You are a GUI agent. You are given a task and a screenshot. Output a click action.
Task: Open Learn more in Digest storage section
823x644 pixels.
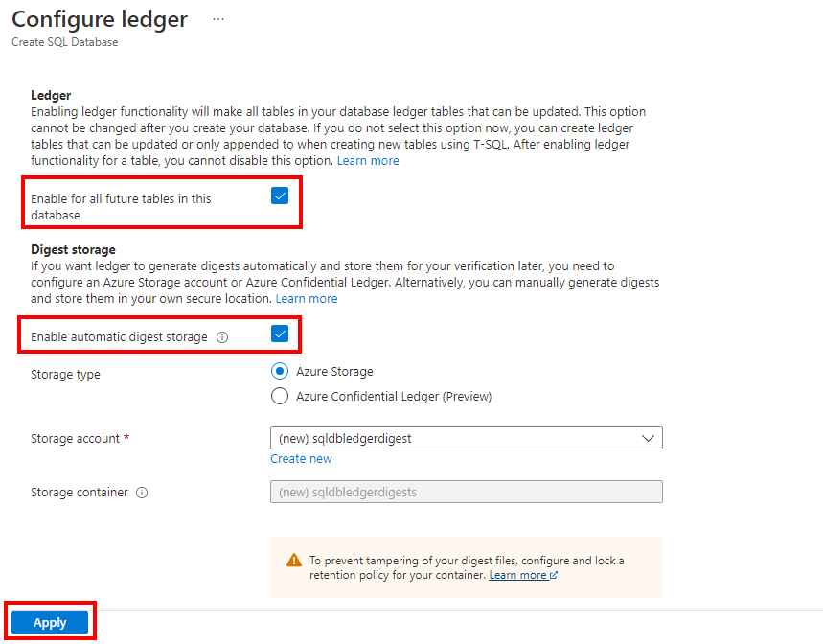[x=307, y=298]
